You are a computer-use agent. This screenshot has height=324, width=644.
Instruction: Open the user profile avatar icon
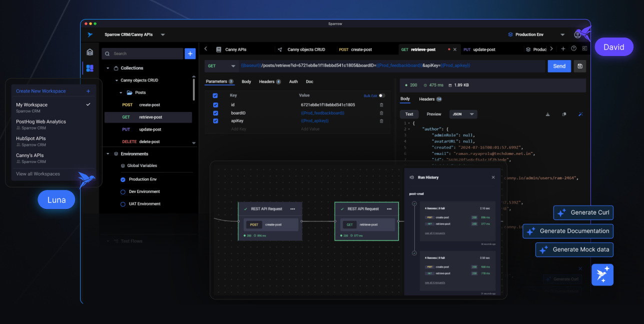[x=578, y=34]
